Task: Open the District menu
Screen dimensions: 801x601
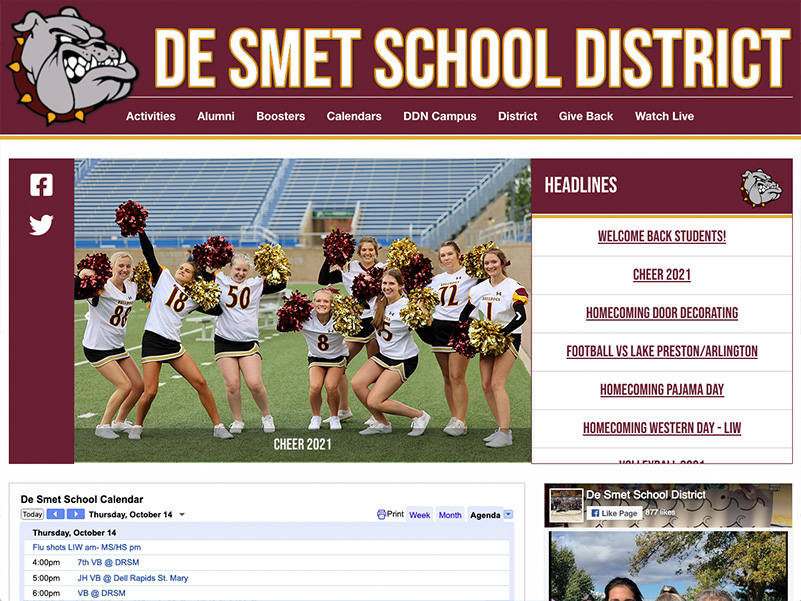Action: 517,116
